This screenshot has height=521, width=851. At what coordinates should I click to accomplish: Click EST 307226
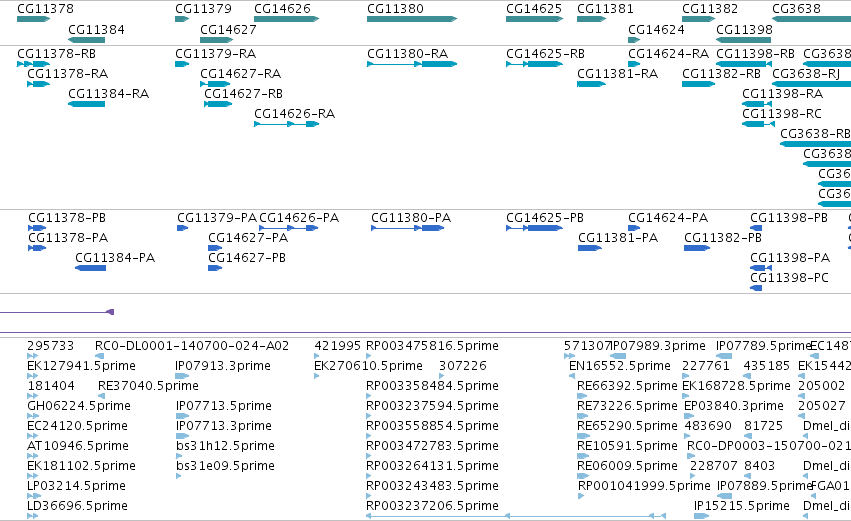(x=463, y=366)
